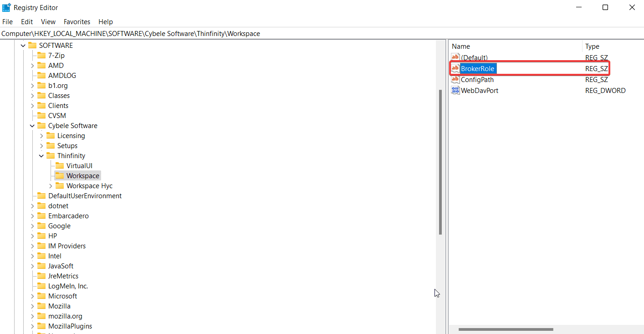This screenshot has height=334, width=644.
Task: Click the BrokerRole string value icon
Action: 455,68
